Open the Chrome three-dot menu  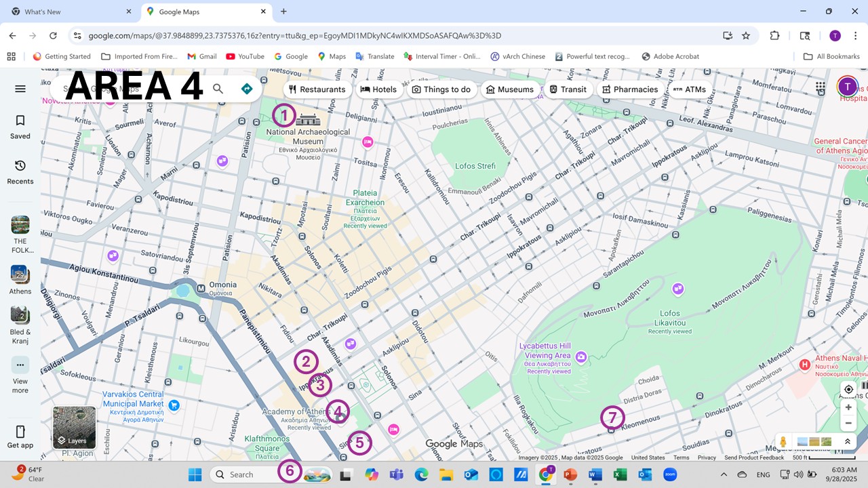(x=855, y=35)
